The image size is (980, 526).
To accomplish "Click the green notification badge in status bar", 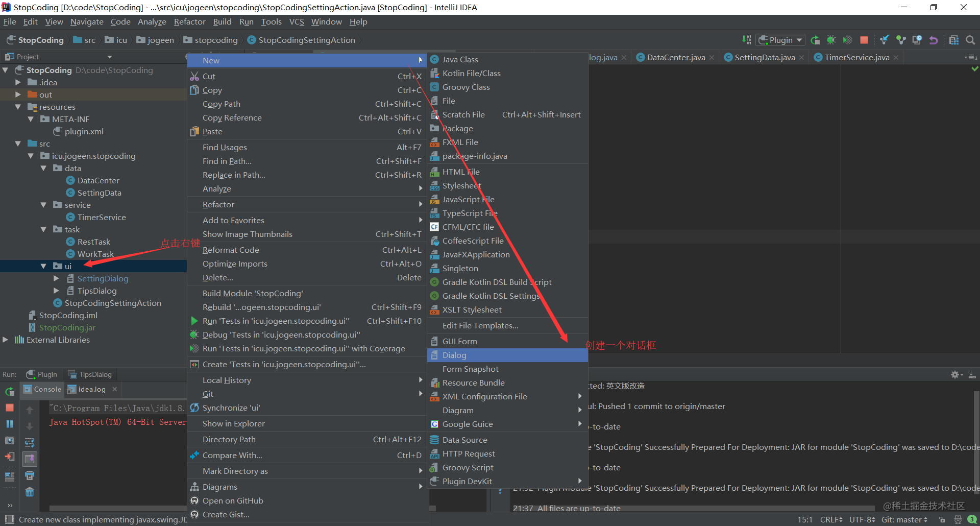I will pos(972,519).
